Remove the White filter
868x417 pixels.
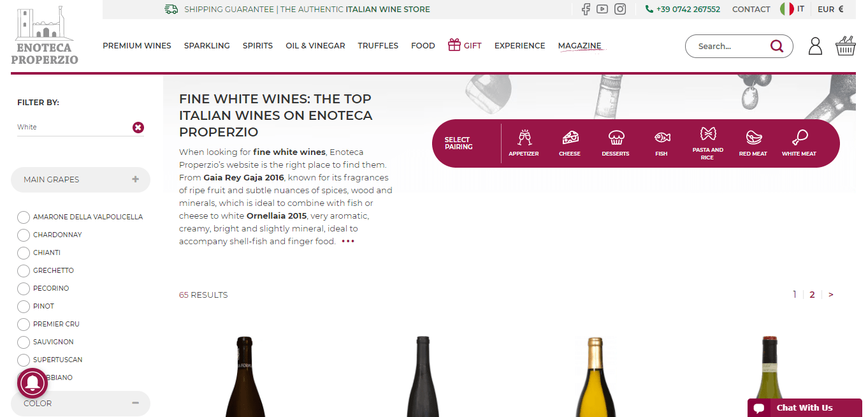[x=138, y=128]
